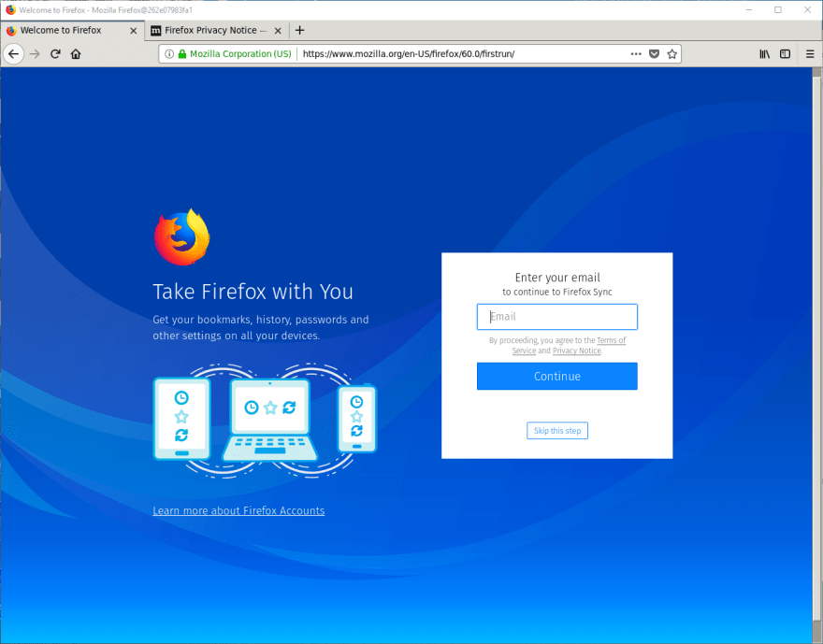Image resolution: width=823 pixels, height=644 pixels.
Task: Click the green padlock icon
Action: (x=182, y=53)
